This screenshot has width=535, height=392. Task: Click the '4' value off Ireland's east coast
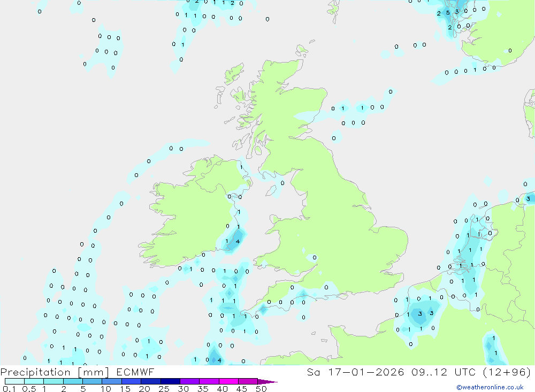[x=238, y=242]
